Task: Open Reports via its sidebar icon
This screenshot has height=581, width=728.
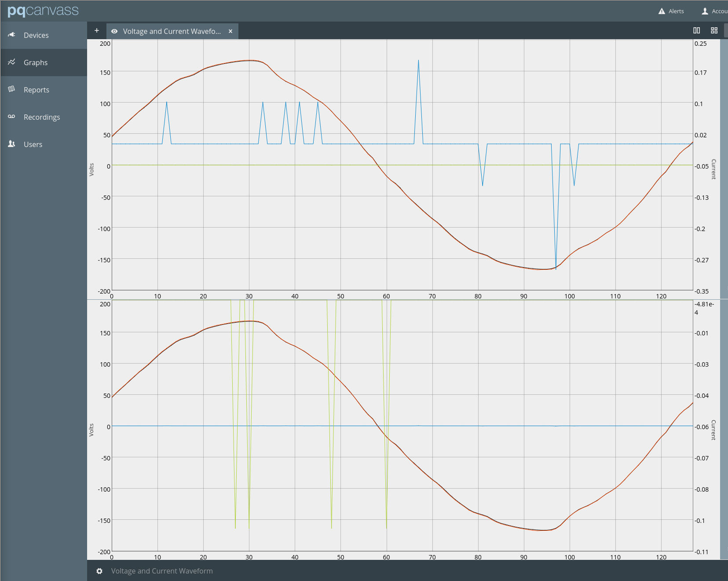Action: click(x=12, y=89)
